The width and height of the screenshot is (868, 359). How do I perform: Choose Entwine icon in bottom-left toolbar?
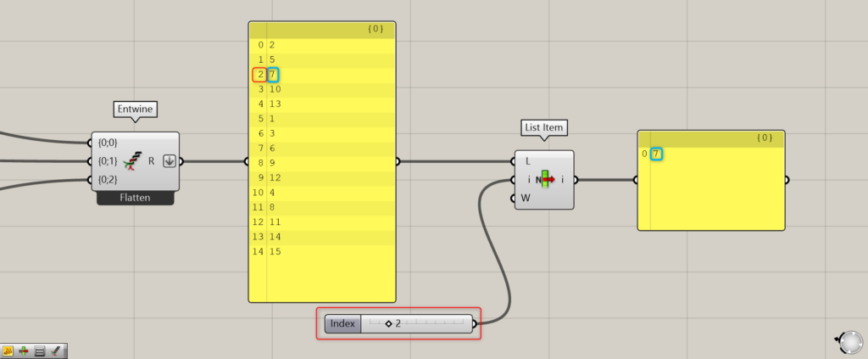point(55,350)
